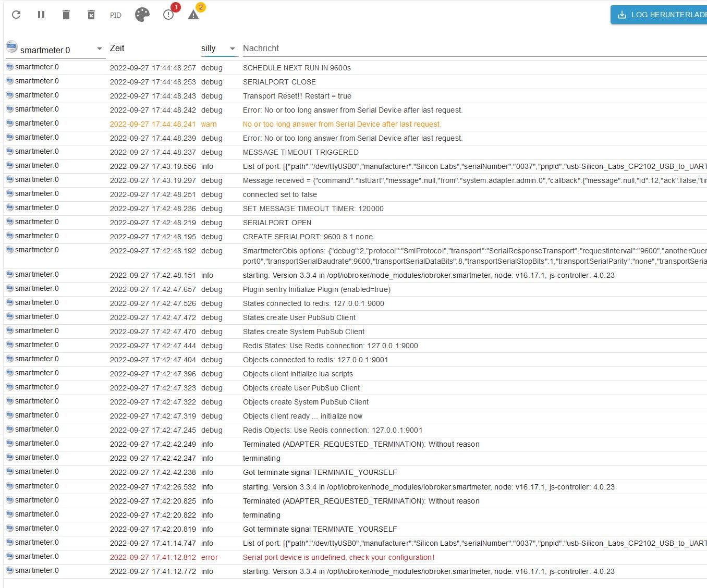Click the 'SERIALPORT CLOSE' message
The image size is (707, 588).
tap(279, 82)
